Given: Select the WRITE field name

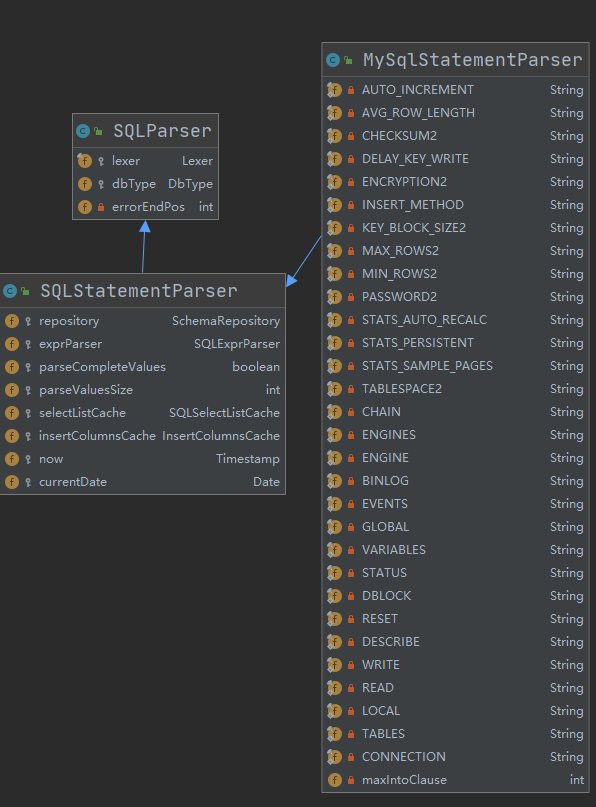Looking at the screenshot, I should pos(381,665).
